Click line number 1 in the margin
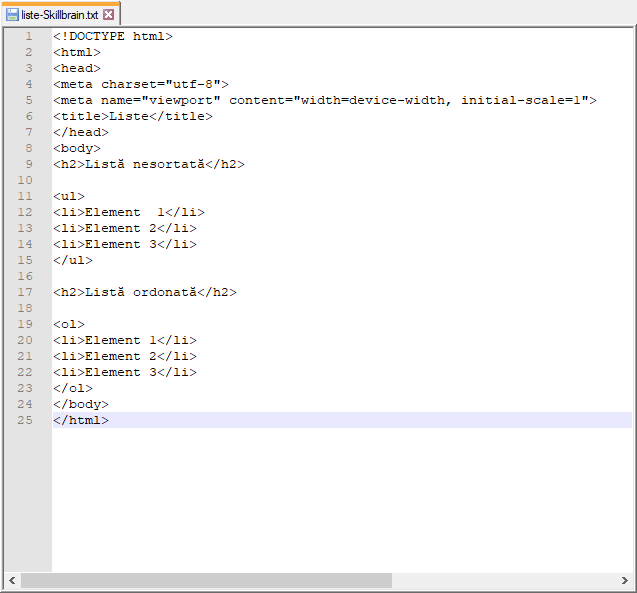Viewport: 637px width, 593px height. 29,36
